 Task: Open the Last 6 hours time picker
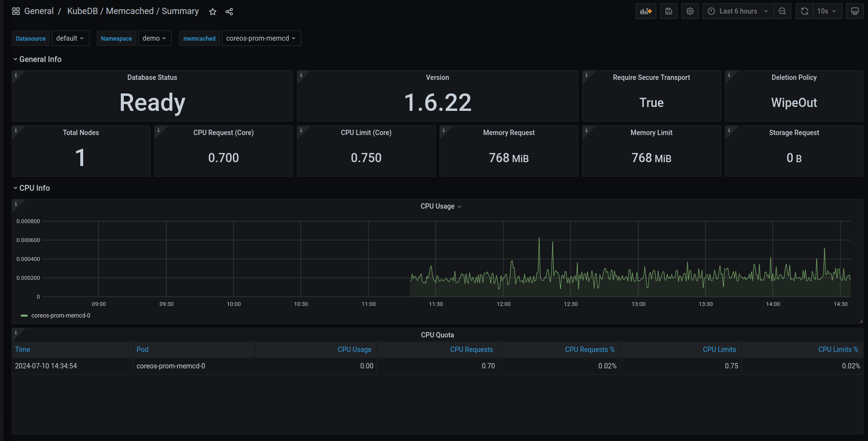pyautogui.click(x=737, y=11)
